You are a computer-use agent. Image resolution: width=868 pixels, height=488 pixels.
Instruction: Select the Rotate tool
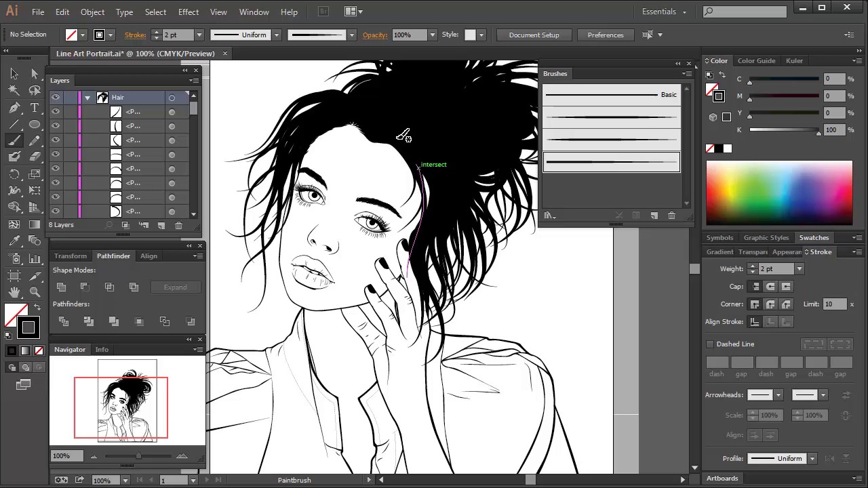[14, 174]
